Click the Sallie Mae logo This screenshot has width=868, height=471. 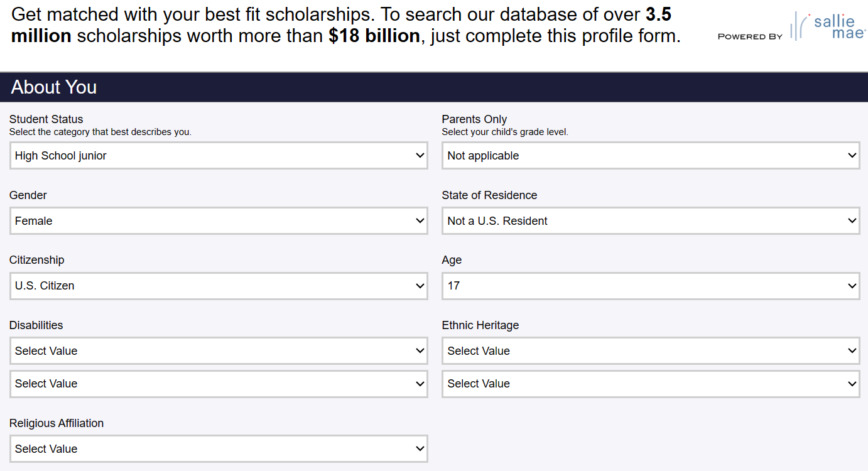click(827, 26)
